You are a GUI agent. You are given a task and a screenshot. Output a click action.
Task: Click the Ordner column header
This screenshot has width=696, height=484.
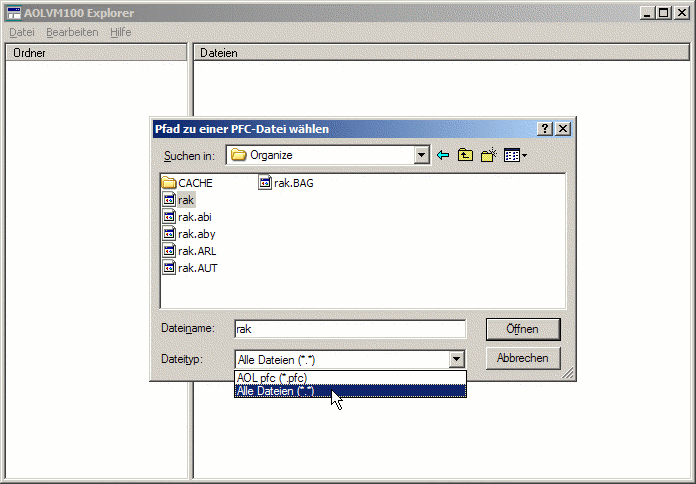coord(96,52)
